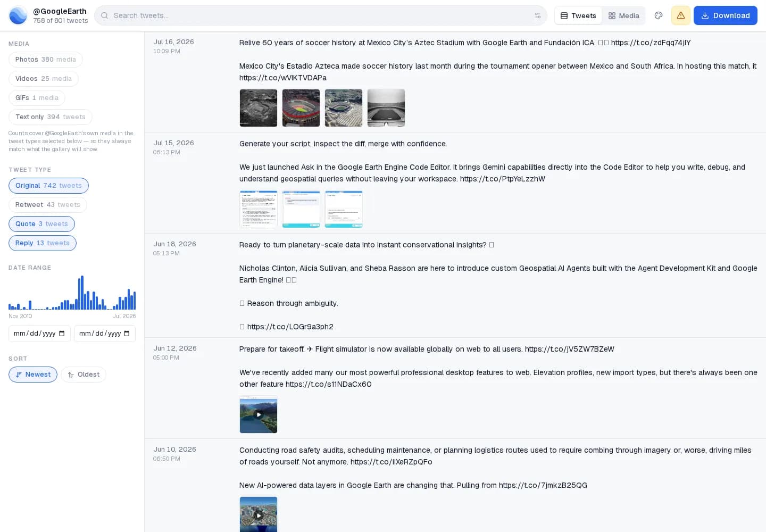The width and height of the screenshot is (766, 532).
Task: Open link t.co/s11NDaCx6O
Action: point(329,384)
